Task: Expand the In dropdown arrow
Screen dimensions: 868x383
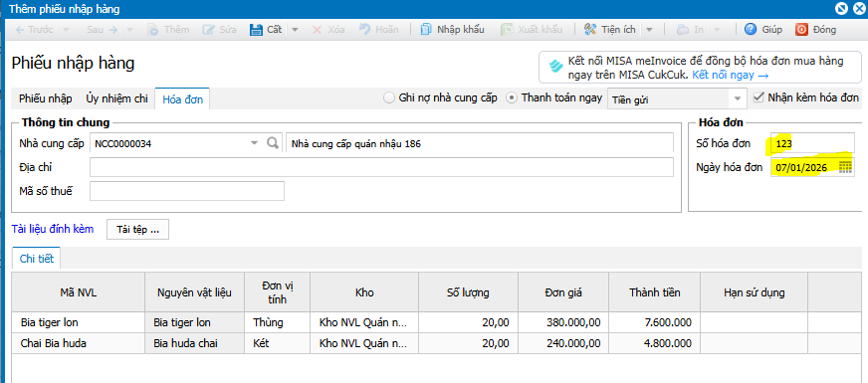Action: 718,30
